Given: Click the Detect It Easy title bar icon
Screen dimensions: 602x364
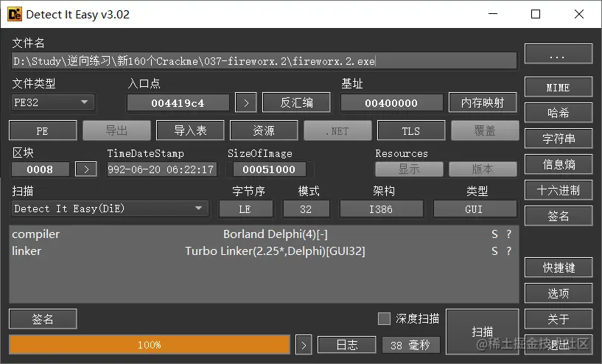Looking at the screenshot, I should 15,14.
